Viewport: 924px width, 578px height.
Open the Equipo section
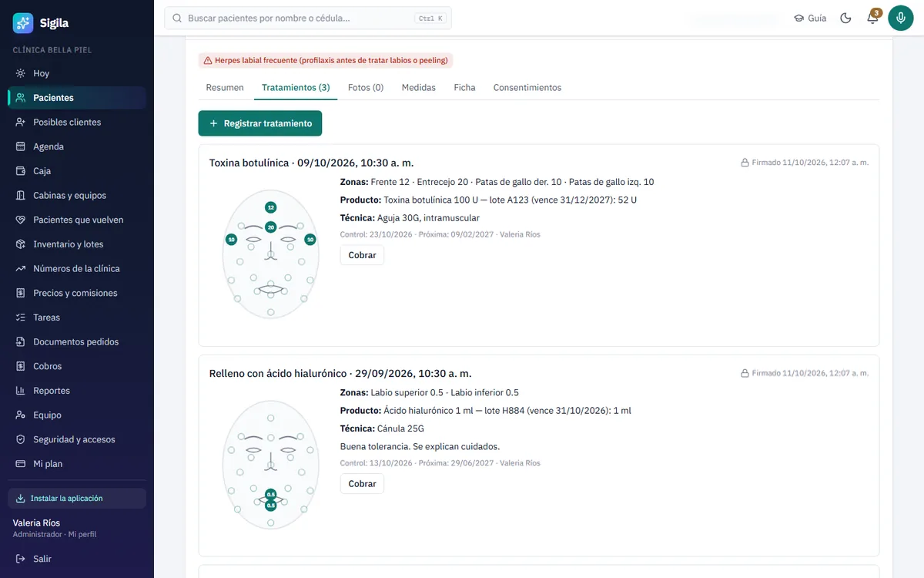point(77,415)
